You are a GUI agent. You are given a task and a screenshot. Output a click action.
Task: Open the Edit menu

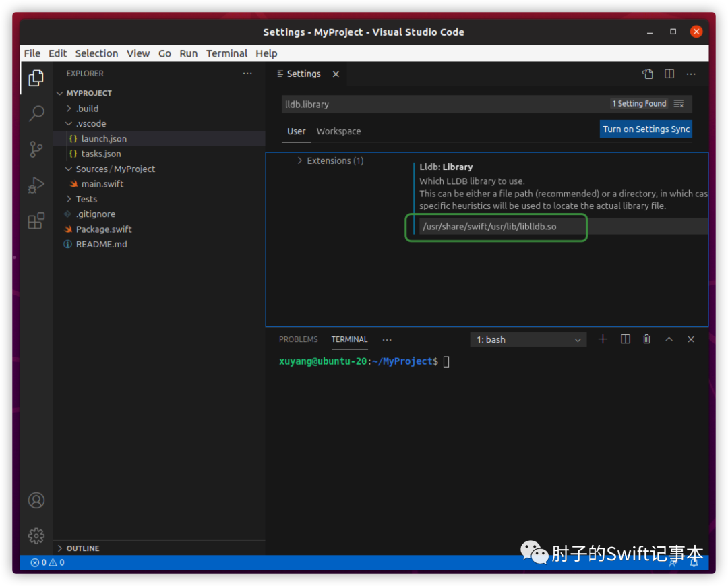click(x=57, y=53)
